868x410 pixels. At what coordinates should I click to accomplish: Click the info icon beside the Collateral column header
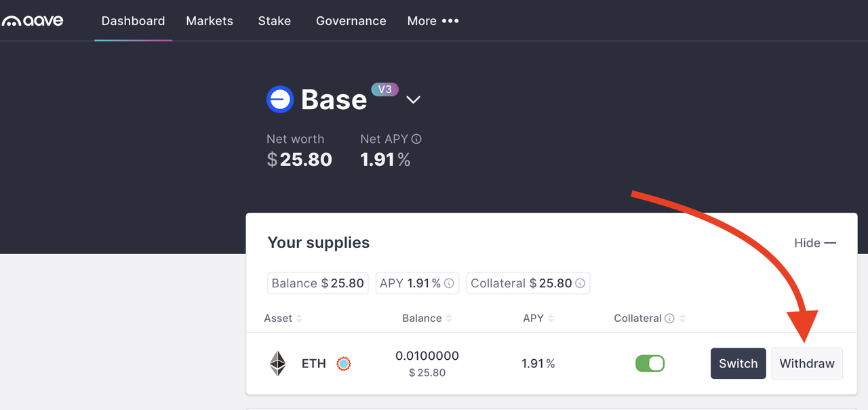point(669,319)
